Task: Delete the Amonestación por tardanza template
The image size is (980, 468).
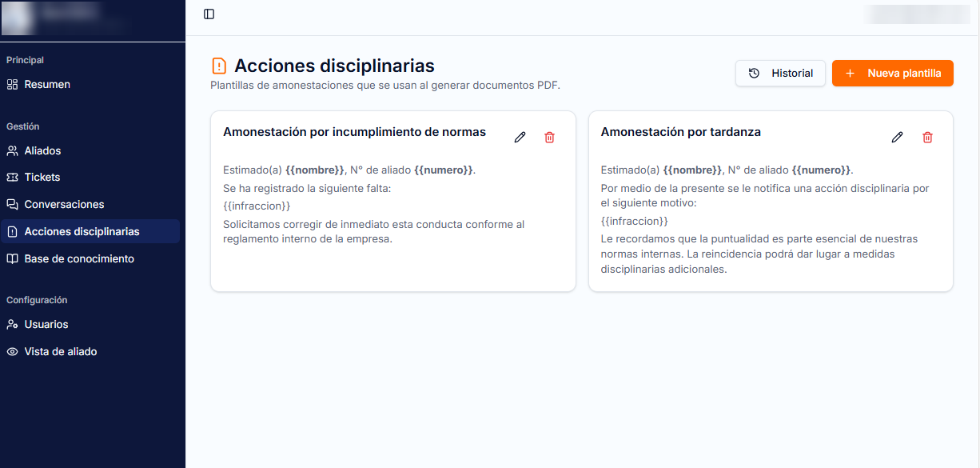Action: click(x=927, y=138)
